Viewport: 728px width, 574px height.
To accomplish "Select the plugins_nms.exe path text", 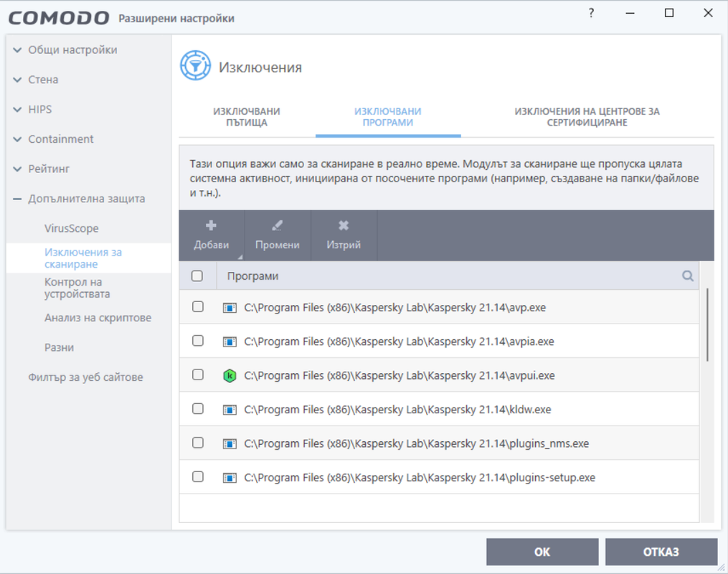I will tap(417, 443).
